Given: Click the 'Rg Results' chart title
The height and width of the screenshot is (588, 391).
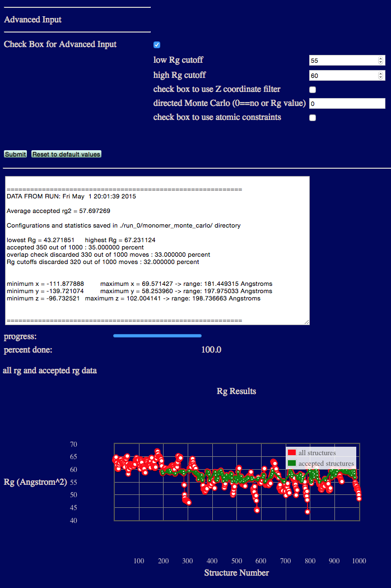Looking at the screenshot, I should (236, 391).
